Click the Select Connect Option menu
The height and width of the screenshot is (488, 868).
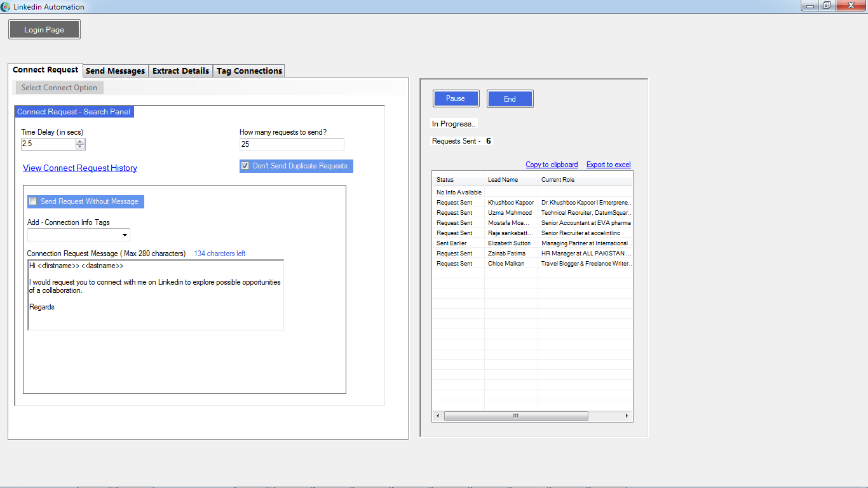point(60,88)
